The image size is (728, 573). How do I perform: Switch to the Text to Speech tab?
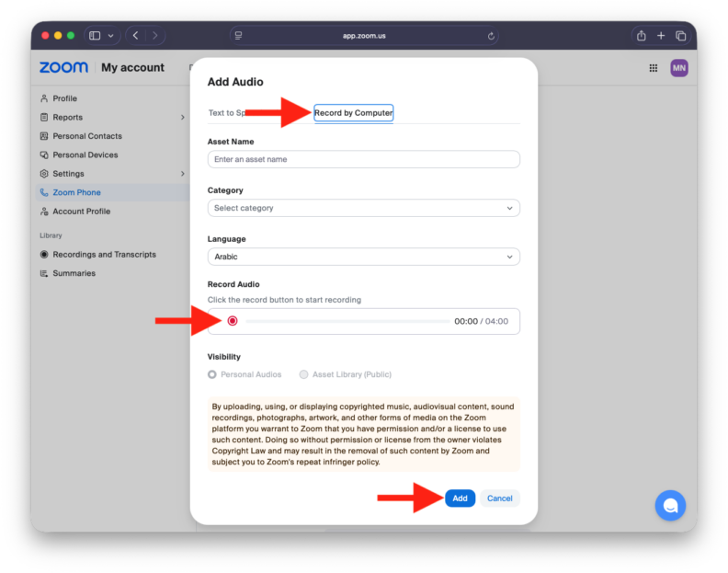point(228,113)
